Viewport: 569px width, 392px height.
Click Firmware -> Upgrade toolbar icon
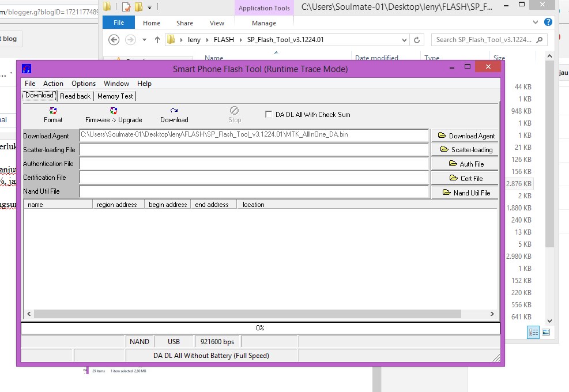(x=114, y=111)
